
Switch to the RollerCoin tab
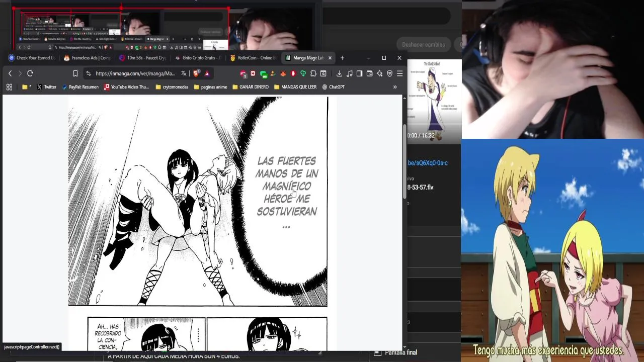253,58
